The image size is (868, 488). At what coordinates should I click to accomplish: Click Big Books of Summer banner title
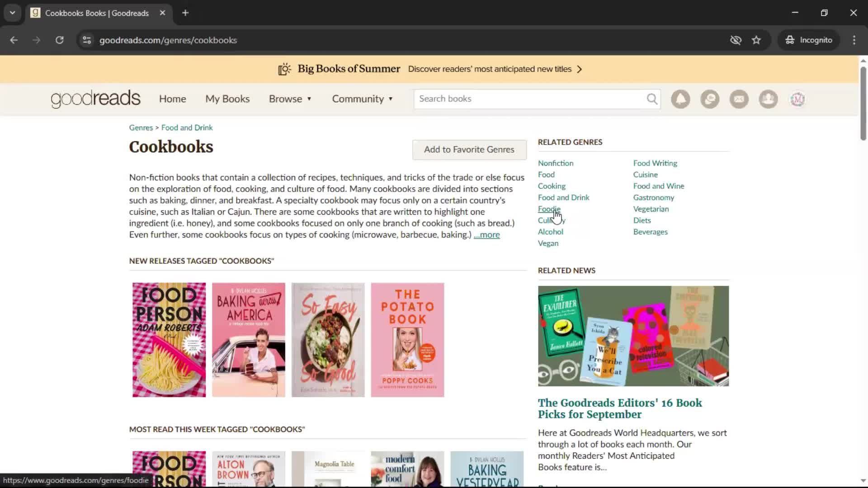(x=349, y=69)
